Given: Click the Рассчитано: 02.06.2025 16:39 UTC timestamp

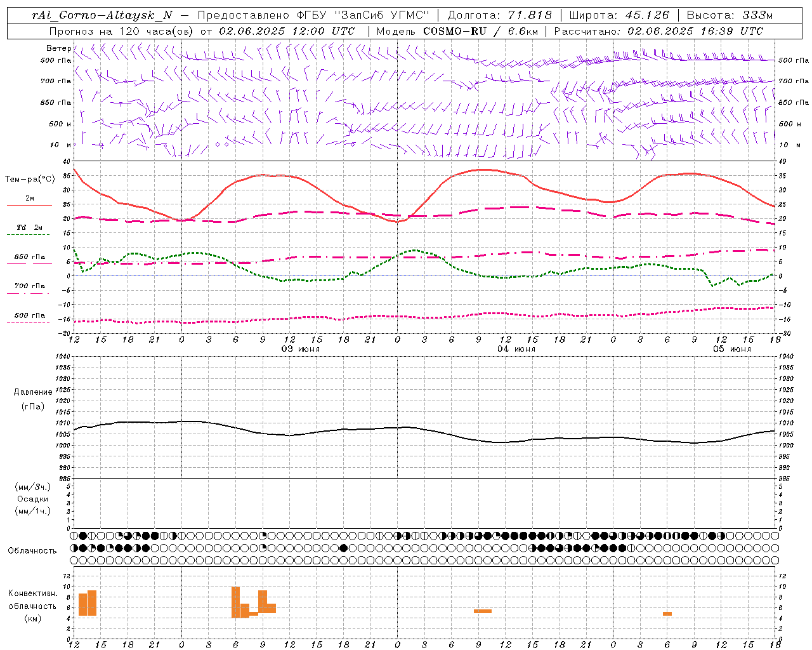Looking at the screenshot, I should pos(658,31).
